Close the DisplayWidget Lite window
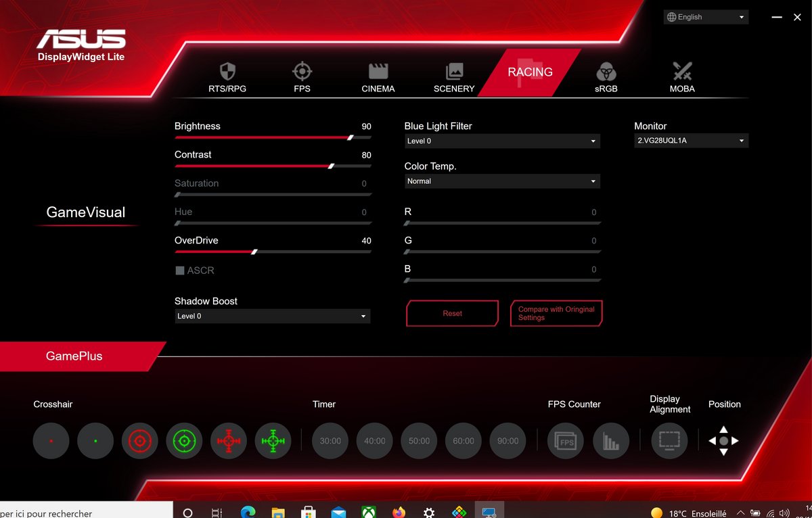This screenshot has width=812, height=518. 797,17
